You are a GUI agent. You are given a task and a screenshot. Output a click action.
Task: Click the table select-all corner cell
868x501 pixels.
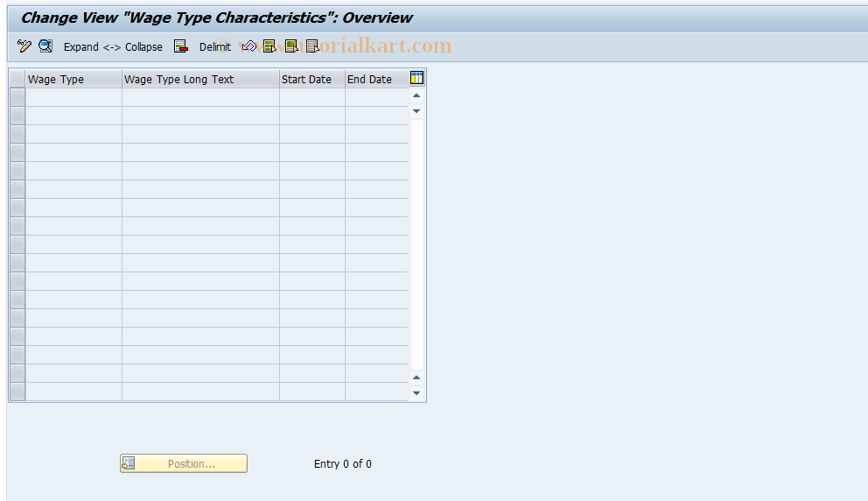(17, 79)
